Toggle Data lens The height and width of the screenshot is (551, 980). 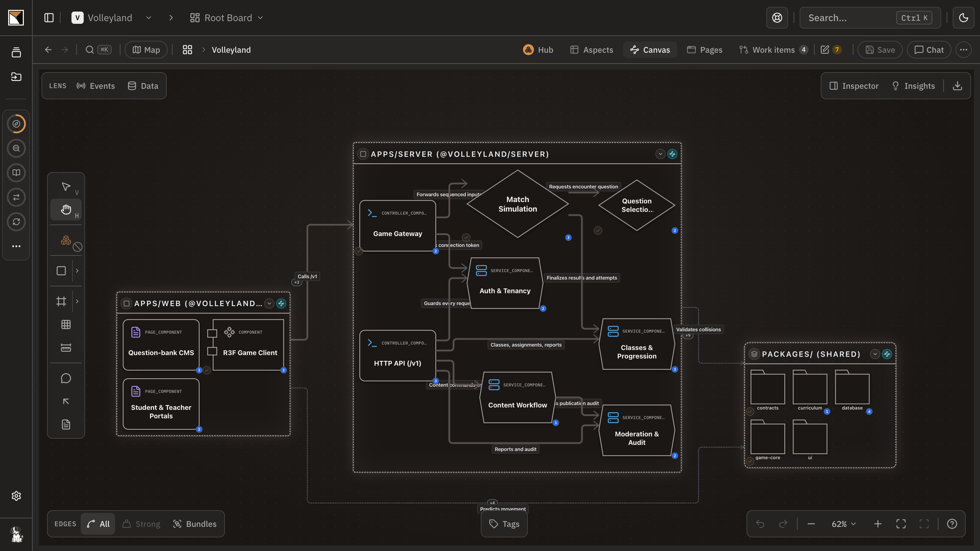point(143,86)
